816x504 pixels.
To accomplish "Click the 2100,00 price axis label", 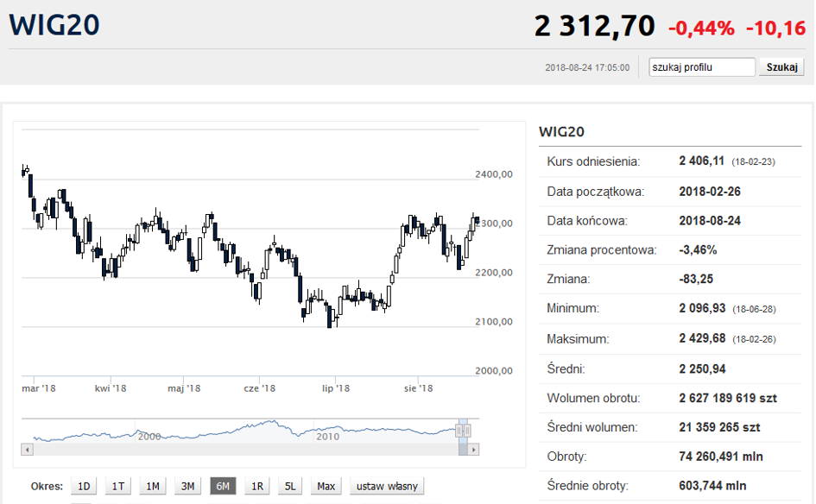I will tap(494, 321).
